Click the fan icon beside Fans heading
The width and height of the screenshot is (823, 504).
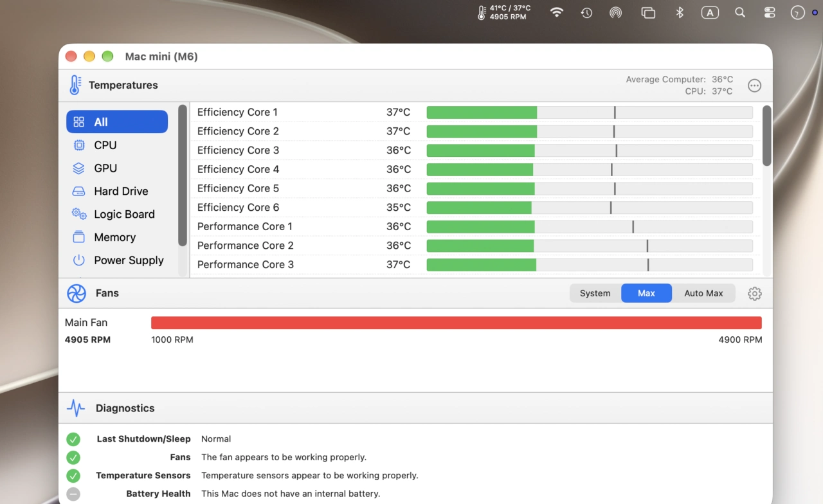[77, 293]
